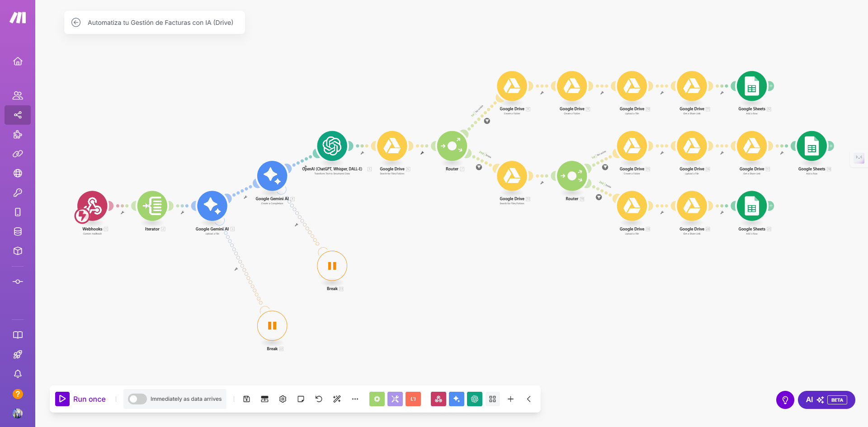Add a note with the notes icon
This screenshot has height=427, width=868.
301,399
